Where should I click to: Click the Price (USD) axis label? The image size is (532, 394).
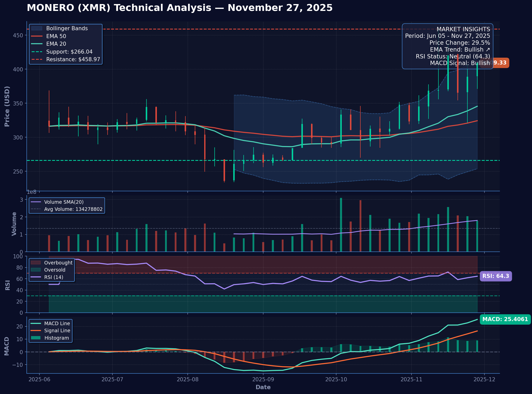click(7, 106)
